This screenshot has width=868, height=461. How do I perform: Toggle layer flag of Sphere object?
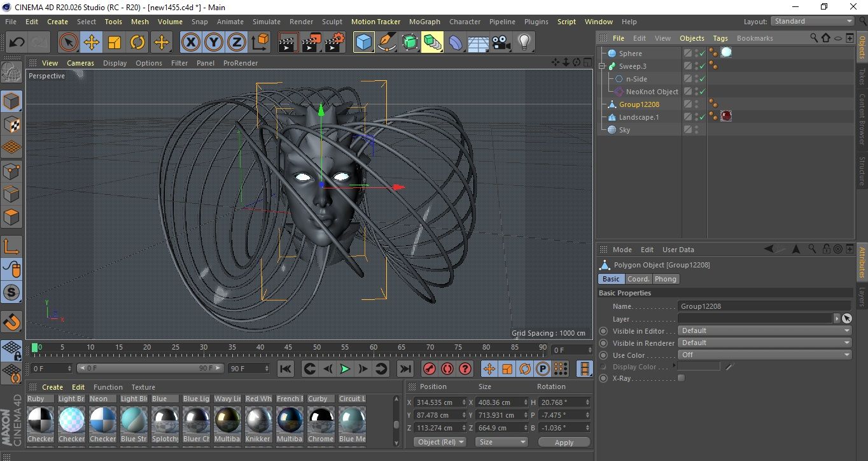[687, 53]
